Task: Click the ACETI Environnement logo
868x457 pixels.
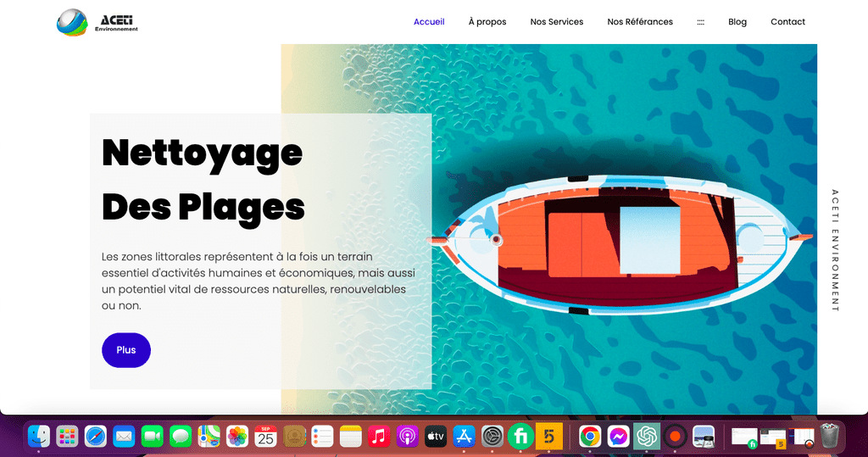Action: tap(97, 22)
